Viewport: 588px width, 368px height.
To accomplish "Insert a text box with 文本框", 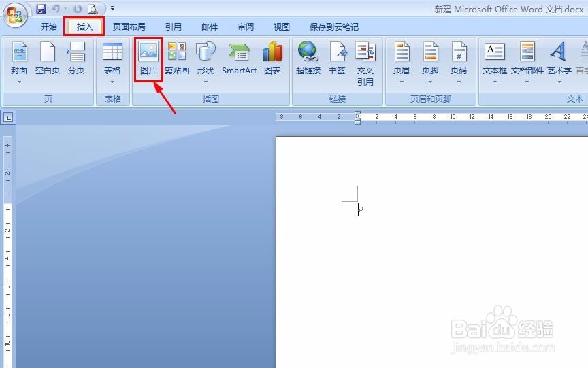I will 495,58.
